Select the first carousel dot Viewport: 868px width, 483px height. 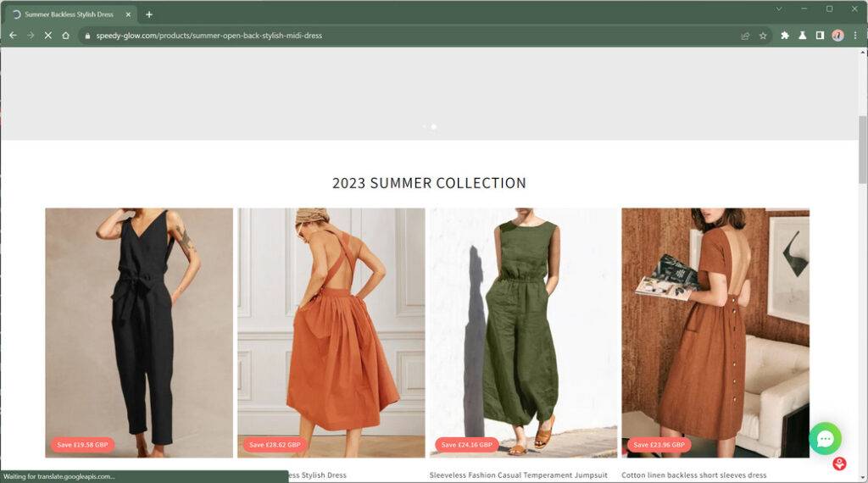click(x=425, y=127)
